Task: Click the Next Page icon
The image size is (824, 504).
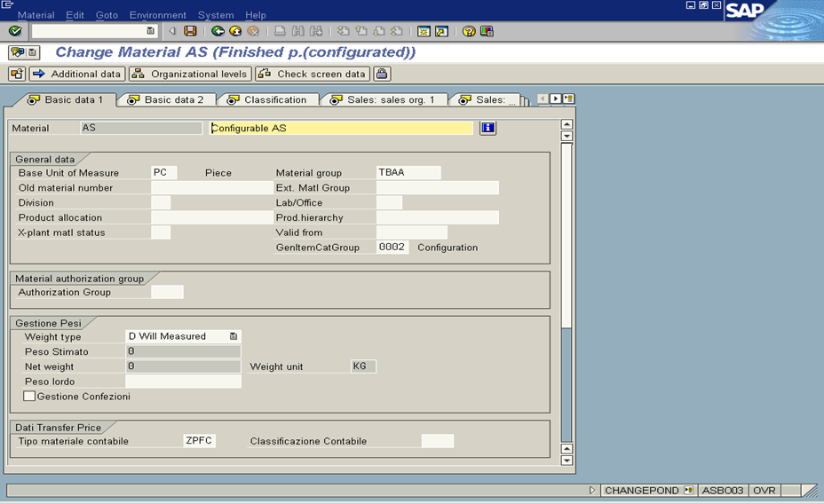Action: pos(379,31)
